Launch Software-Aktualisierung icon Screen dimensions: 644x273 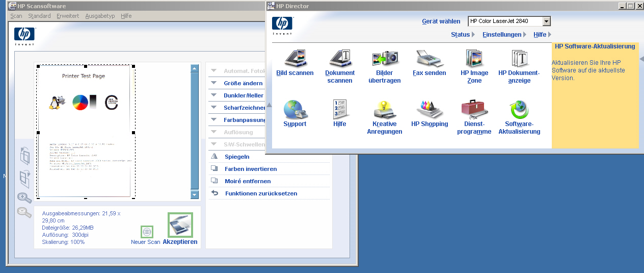519,109
